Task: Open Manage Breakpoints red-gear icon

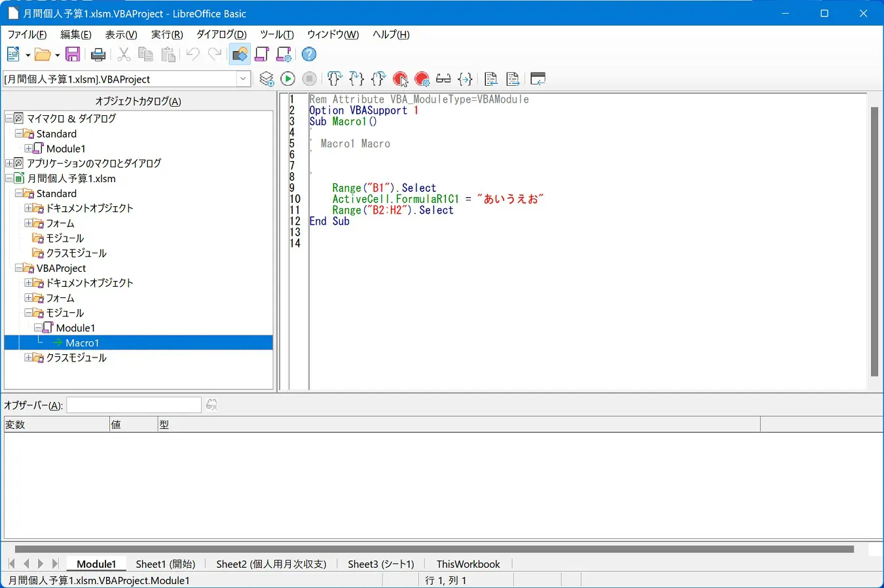Action: [x=422, y=79]
